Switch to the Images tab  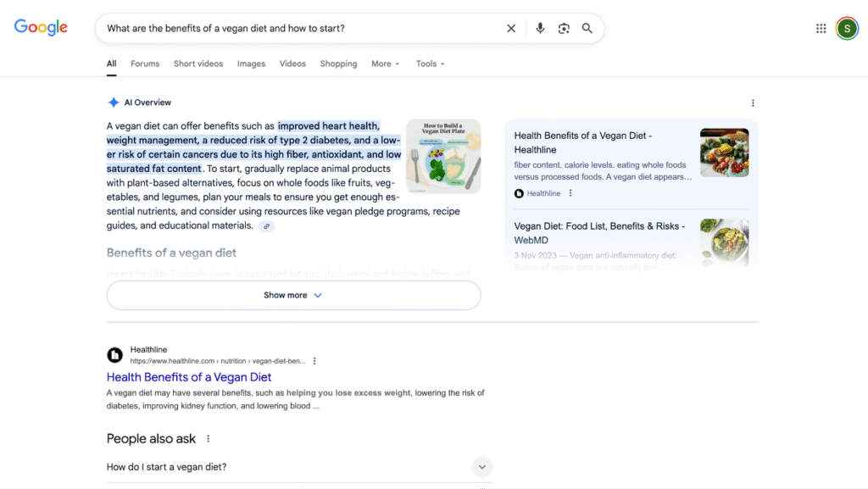(x=251, y=64)
